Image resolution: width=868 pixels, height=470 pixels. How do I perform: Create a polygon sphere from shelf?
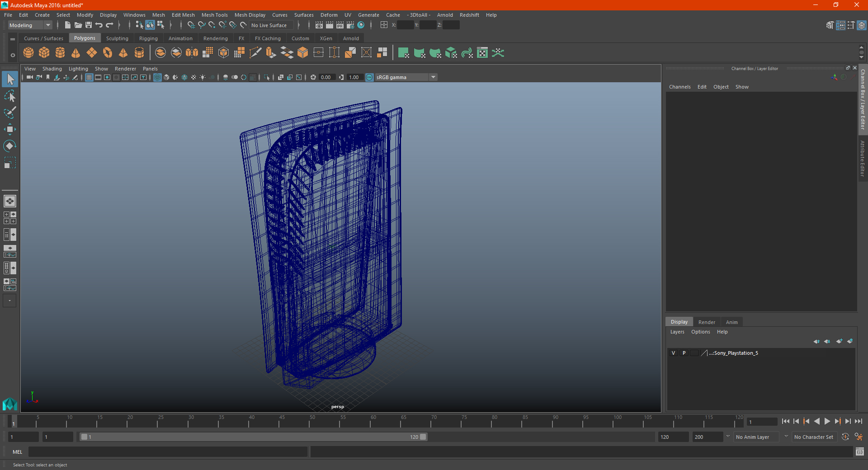click(28, 53)
